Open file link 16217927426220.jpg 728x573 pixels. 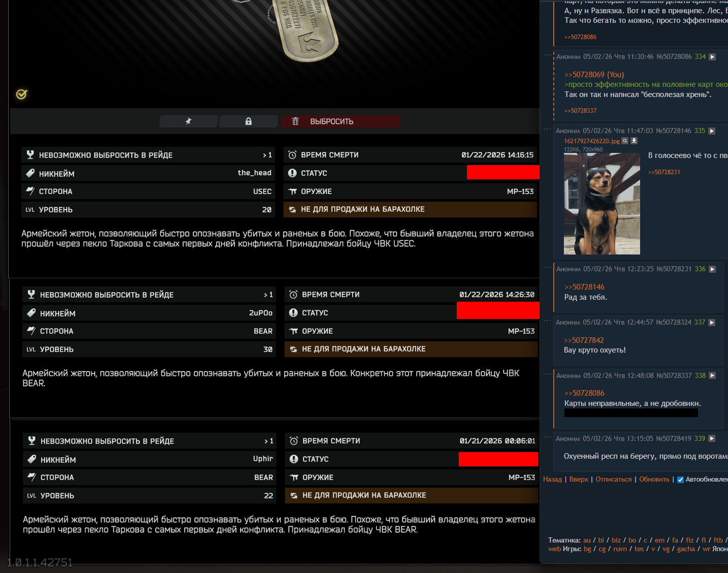pyautogui.click(x=592, y=141)
